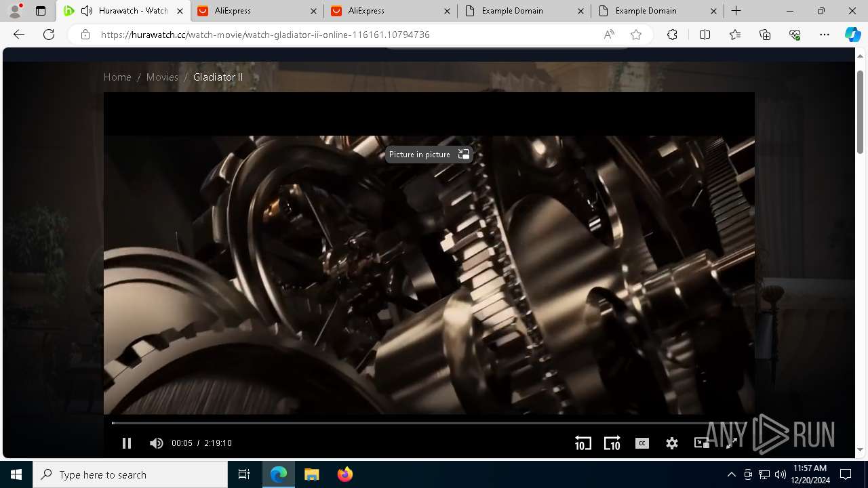Show hidden system tray icons
Viewport: 868px width, 488px height.
[732, 474]
